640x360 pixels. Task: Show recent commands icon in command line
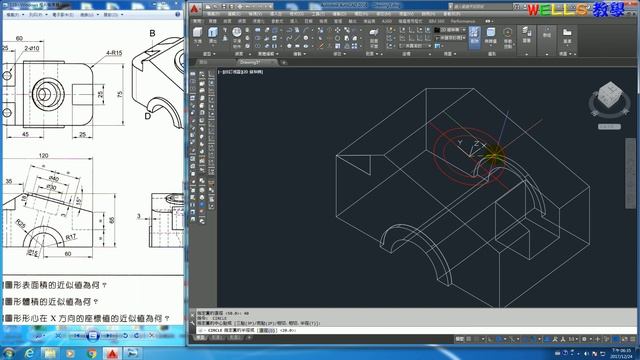tap(201, 330)
